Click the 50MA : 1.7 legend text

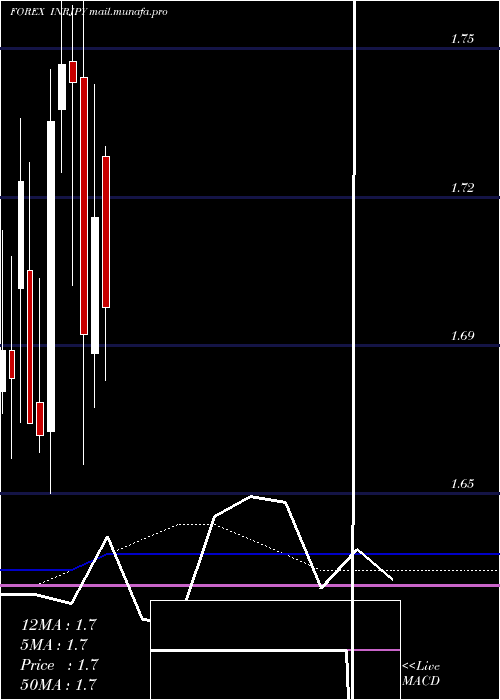click(58, 684)
